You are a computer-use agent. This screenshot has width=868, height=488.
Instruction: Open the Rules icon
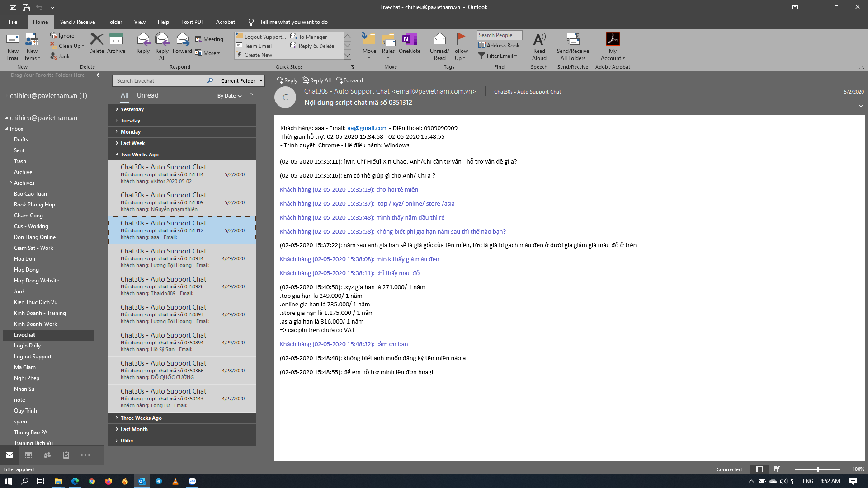388,39
